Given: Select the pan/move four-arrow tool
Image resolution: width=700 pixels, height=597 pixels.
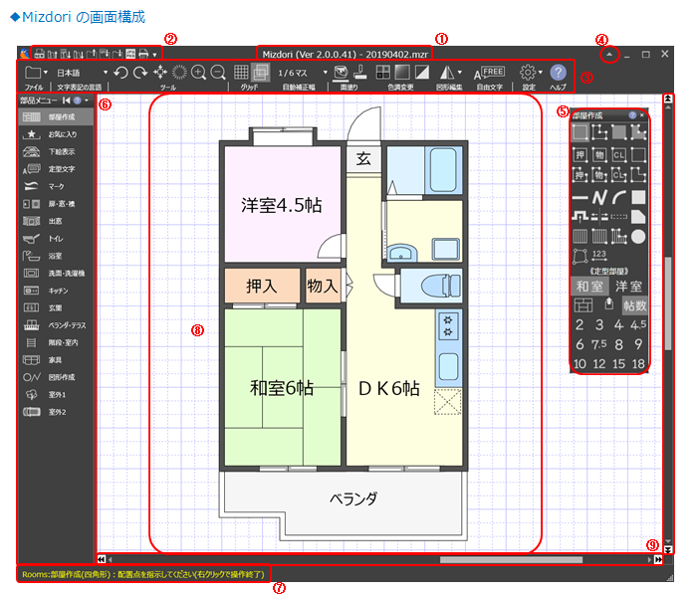Looking at the screenshot, I should click(x=160, y=72).
